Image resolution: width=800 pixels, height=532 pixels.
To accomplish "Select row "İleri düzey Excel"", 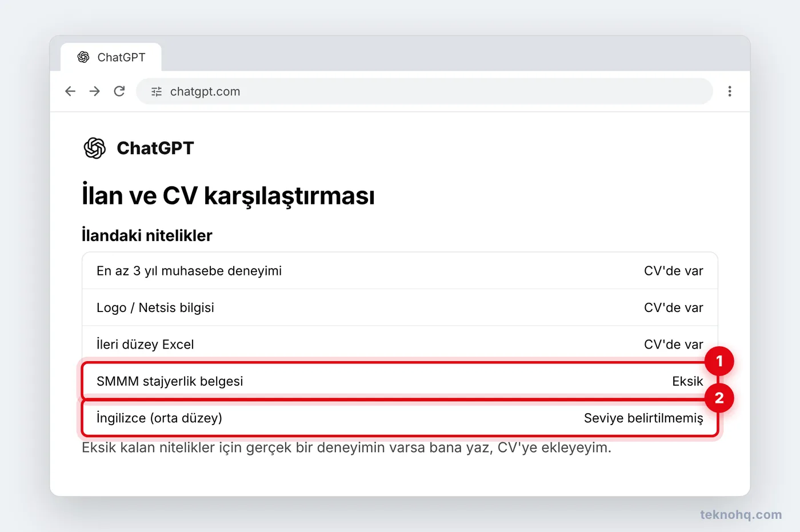I will tap(400, 344).
